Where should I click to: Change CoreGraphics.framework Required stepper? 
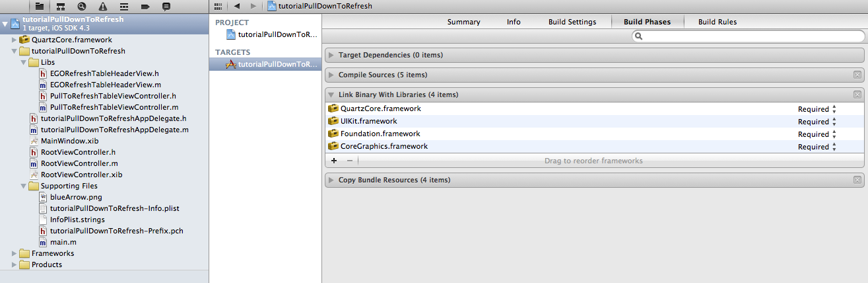834,147
